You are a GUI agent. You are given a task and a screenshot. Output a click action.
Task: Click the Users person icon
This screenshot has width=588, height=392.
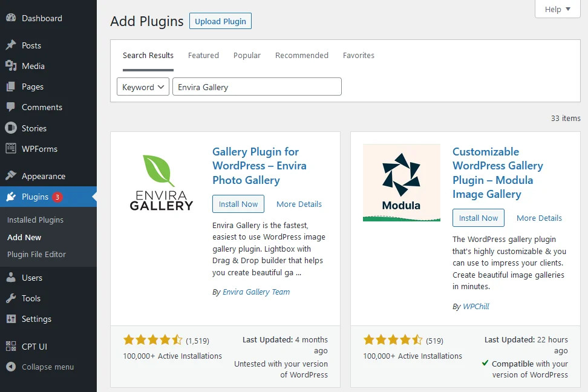point(11,278)
